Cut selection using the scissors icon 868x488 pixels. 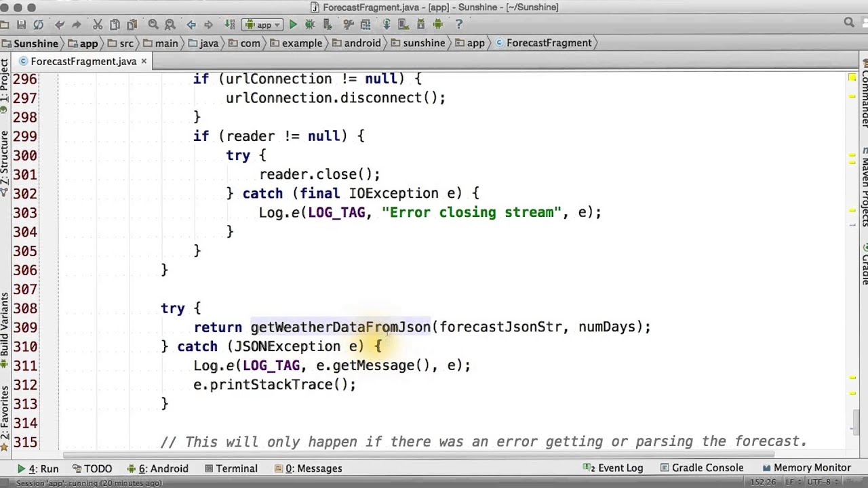98,24
